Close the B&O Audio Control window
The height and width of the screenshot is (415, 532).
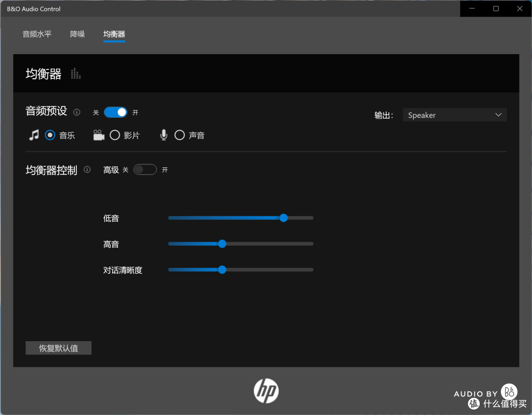(x=520, y=8)
